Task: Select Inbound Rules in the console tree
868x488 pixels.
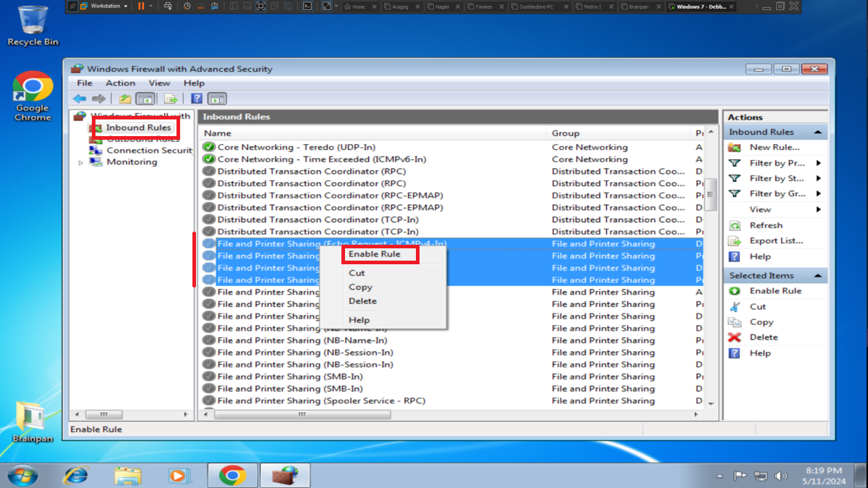Action: point(138,127)
